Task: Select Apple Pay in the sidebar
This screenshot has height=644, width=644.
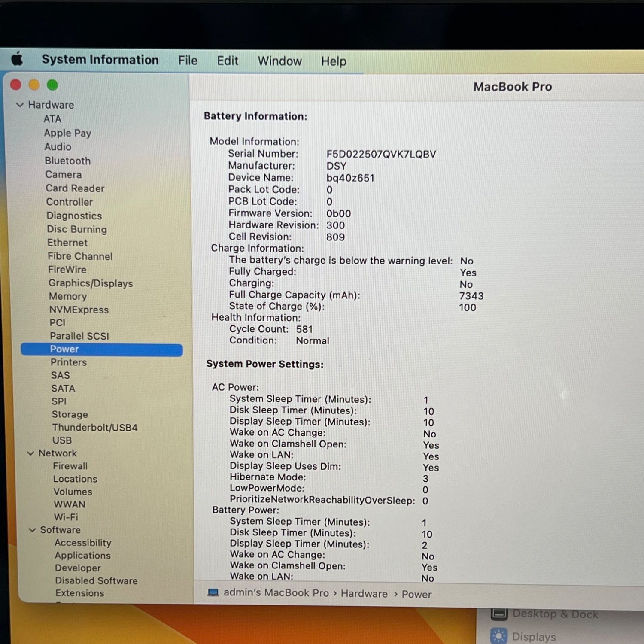Action: (67, 133)
